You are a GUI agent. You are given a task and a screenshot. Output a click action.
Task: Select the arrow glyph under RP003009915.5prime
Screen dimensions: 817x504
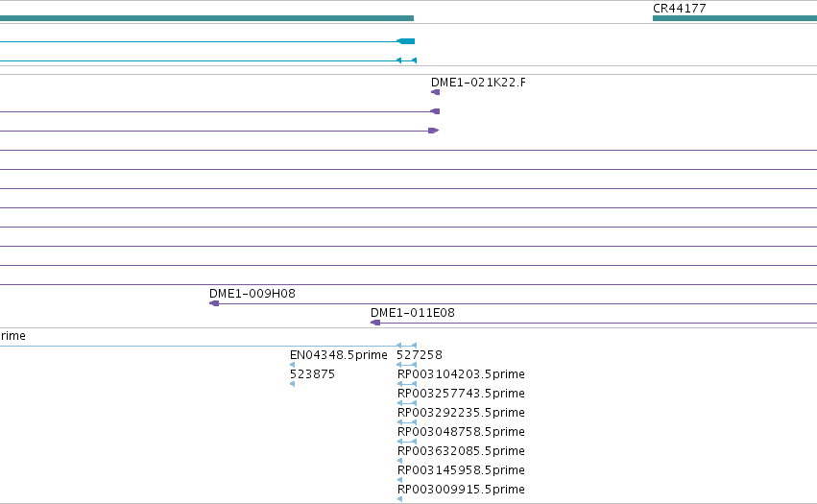pyautogui.click(x=399, y=499)
